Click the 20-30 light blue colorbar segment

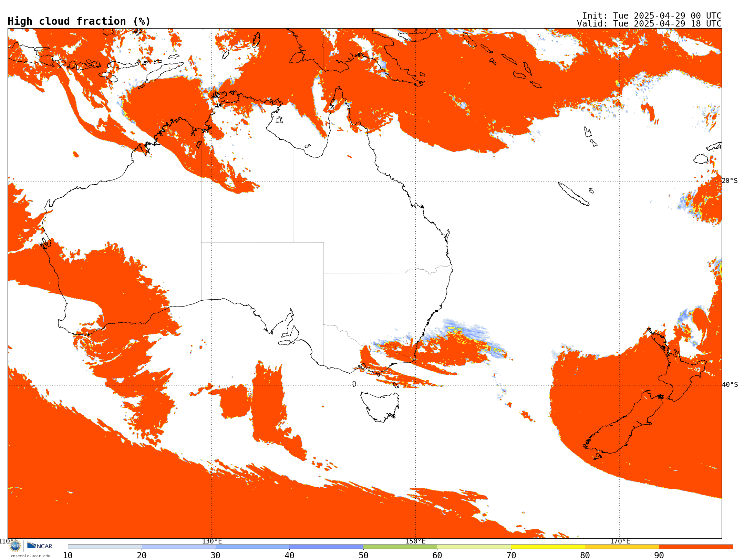tap(178, 547)
